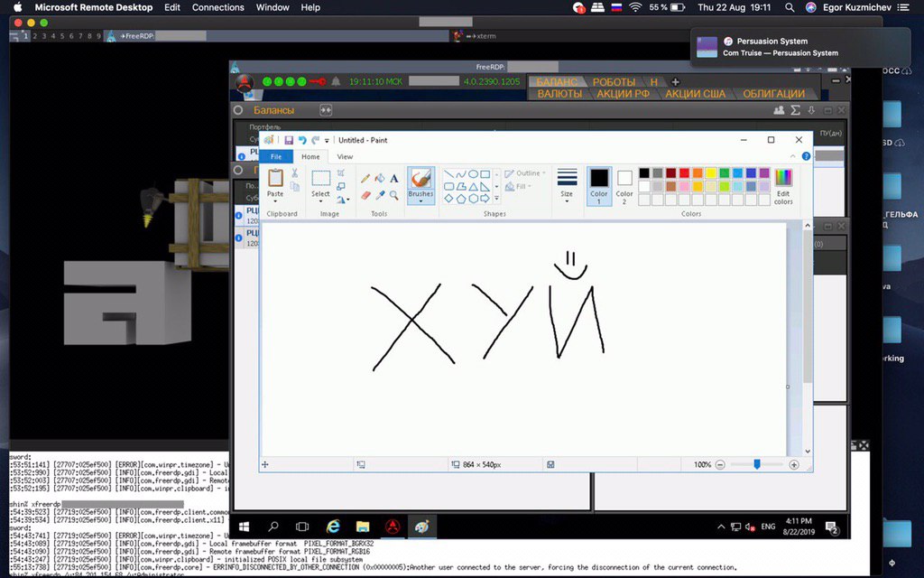Select the Eraser tool in Paint
Viewport: 924px width, 578px height.
click(365, 195)
